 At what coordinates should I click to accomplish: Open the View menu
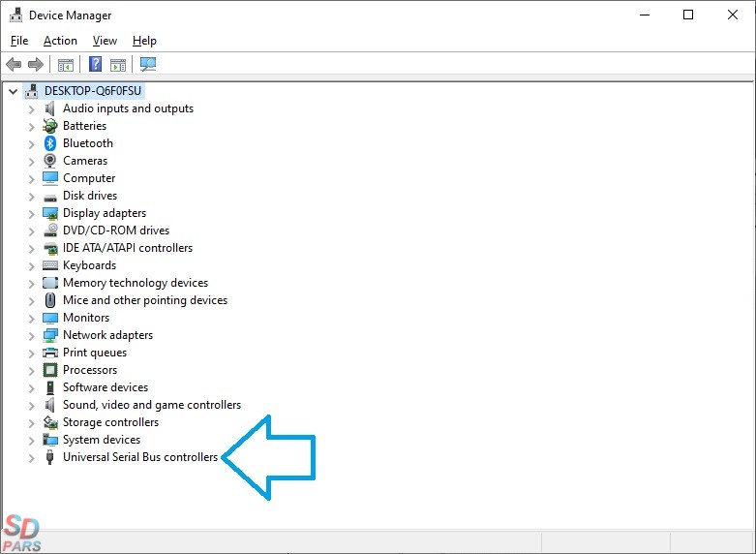click(105, 41)
